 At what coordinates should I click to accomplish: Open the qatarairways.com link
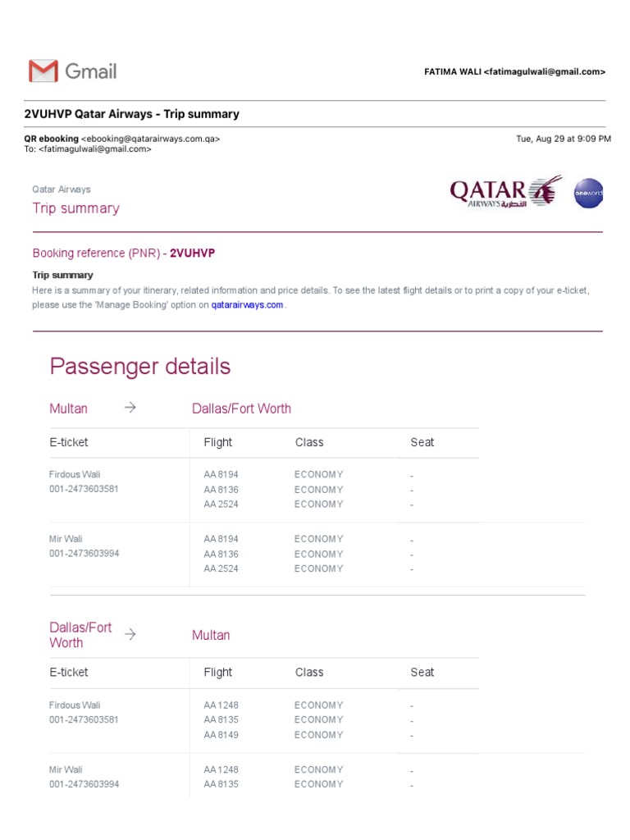(247, 304)
